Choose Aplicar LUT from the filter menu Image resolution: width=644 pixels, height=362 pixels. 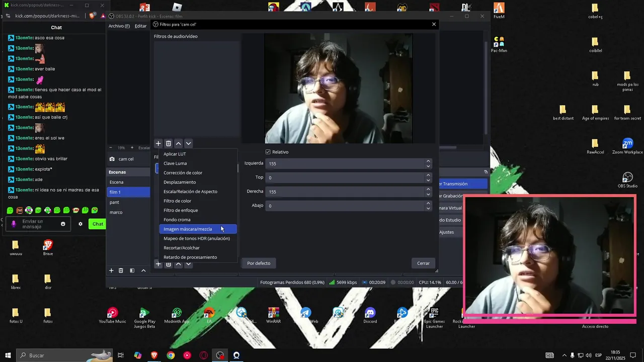[x=198, y=154]
